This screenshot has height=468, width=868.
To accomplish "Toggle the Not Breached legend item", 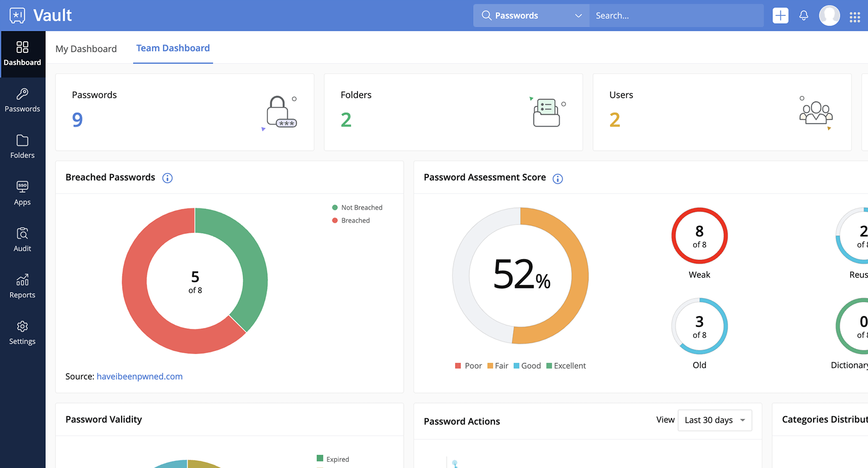I will [357, 207].
